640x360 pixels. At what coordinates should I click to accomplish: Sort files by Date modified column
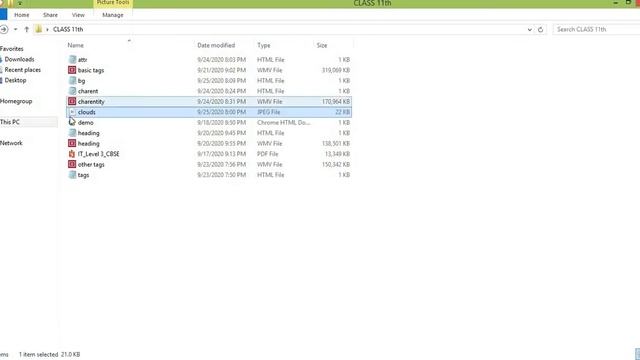(x=216, y=45)
